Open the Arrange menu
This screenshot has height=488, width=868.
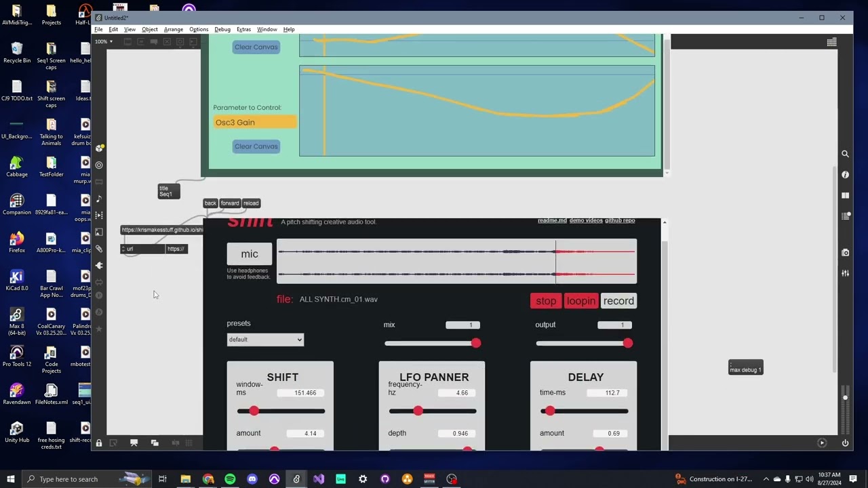click(173, 29)
